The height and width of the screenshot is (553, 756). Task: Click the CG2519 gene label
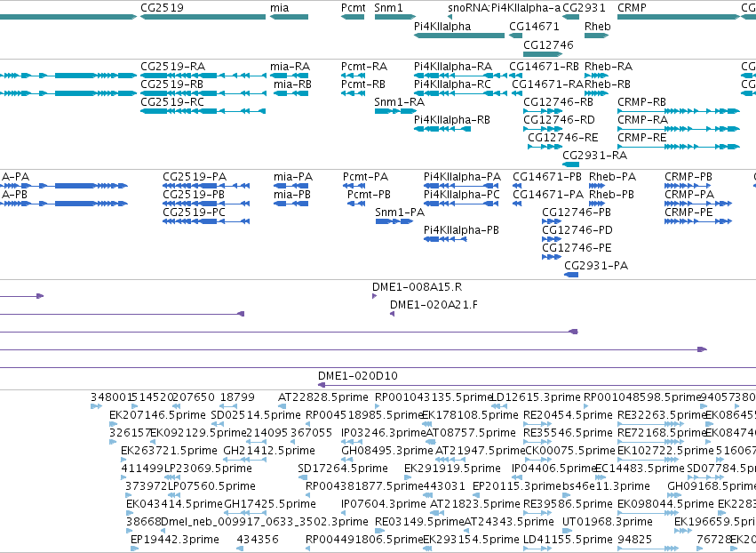tap(162, 8)
